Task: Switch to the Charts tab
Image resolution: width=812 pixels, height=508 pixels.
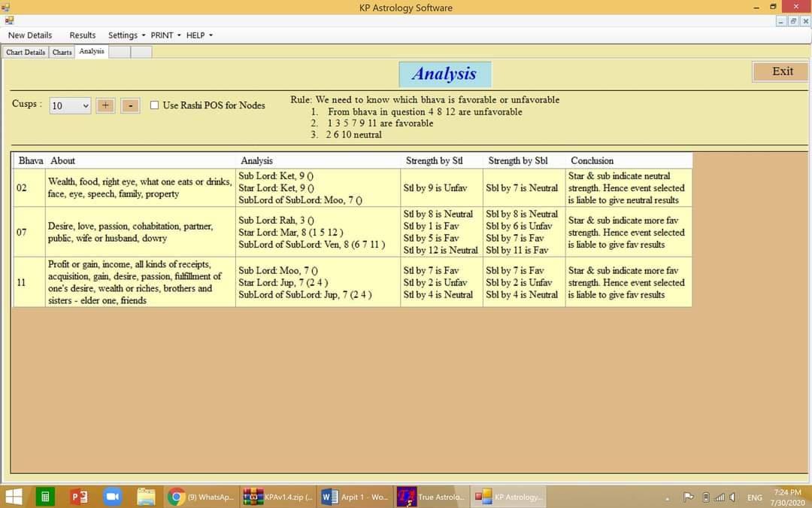Action: tap(62, 53)
